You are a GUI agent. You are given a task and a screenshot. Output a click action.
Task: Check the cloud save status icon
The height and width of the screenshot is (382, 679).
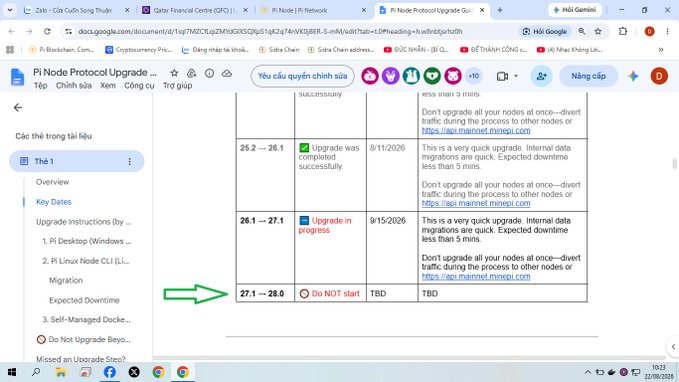226,73
